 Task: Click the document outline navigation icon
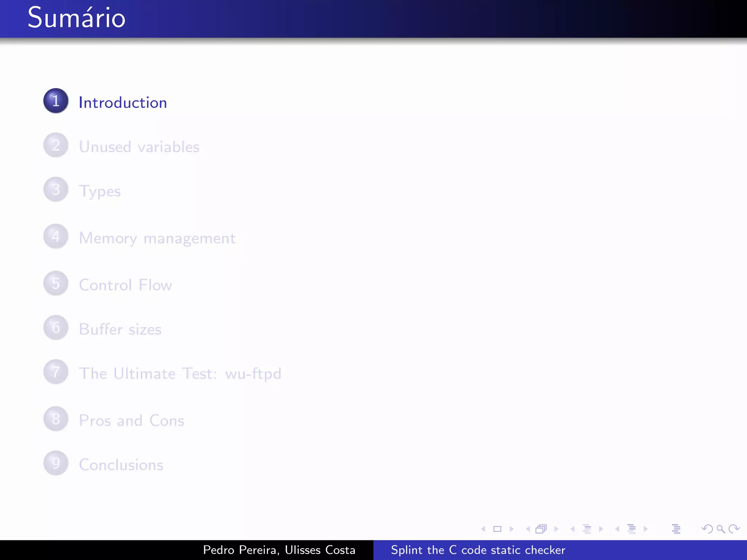[676, 529]
